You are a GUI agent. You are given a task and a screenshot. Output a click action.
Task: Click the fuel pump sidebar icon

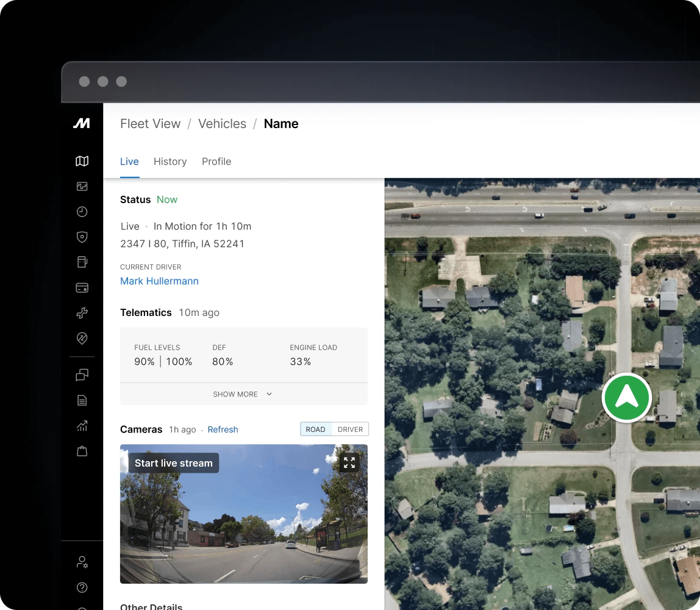pyautogui.click(x=82, y=262)
